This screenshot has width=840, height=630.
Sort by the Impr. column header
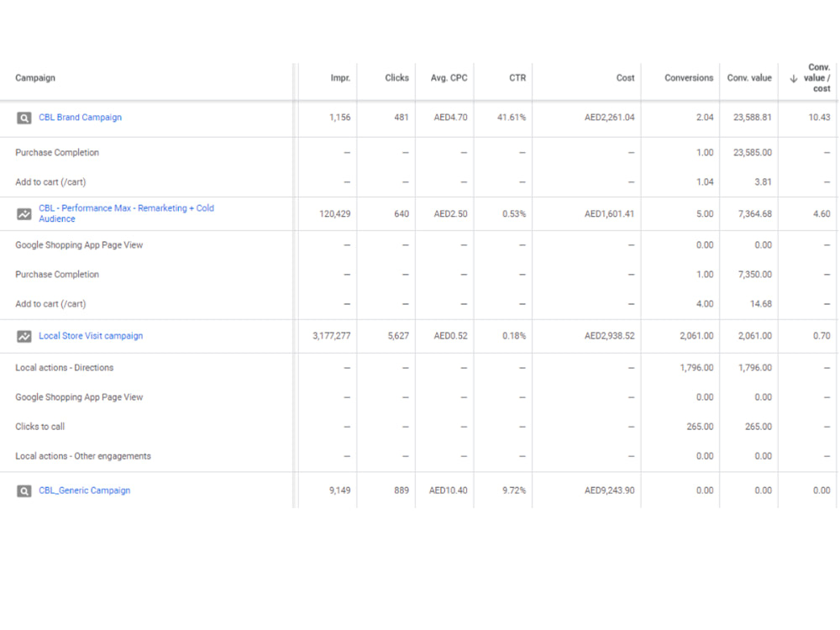(340, 77)
